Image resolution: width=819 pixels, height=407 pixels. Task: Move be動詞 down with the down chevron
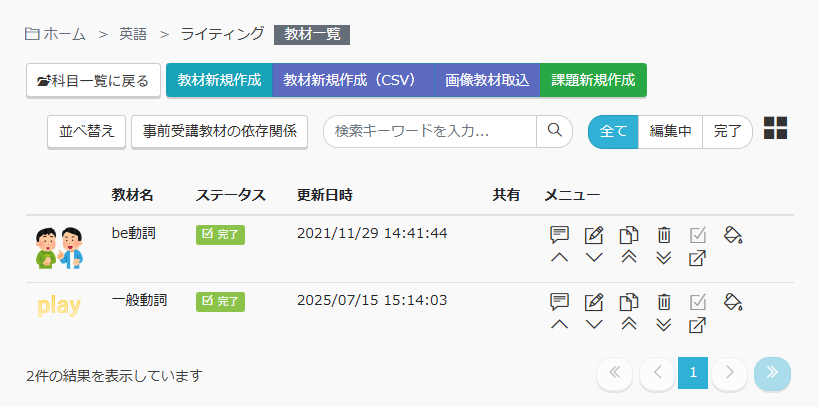tap(594, 259)
